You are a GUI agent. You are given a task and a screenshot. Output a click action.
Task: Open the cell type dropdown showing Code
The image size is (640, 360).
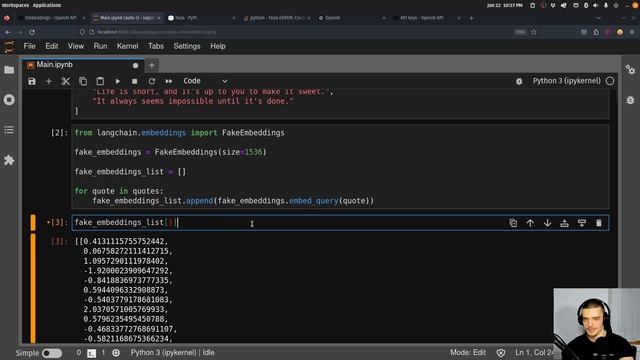[x=205, y=81]
